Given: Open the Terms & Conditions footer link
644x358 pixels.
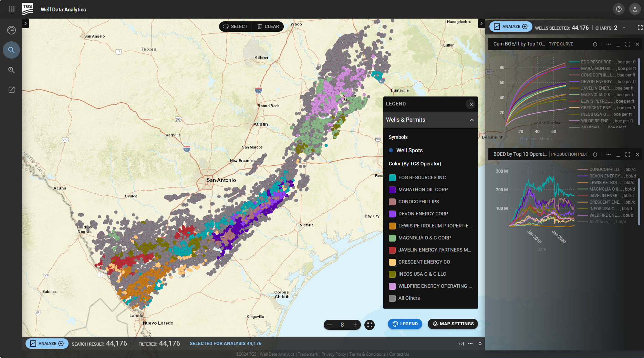Looking at the screenshot, I should coord(367,354).
